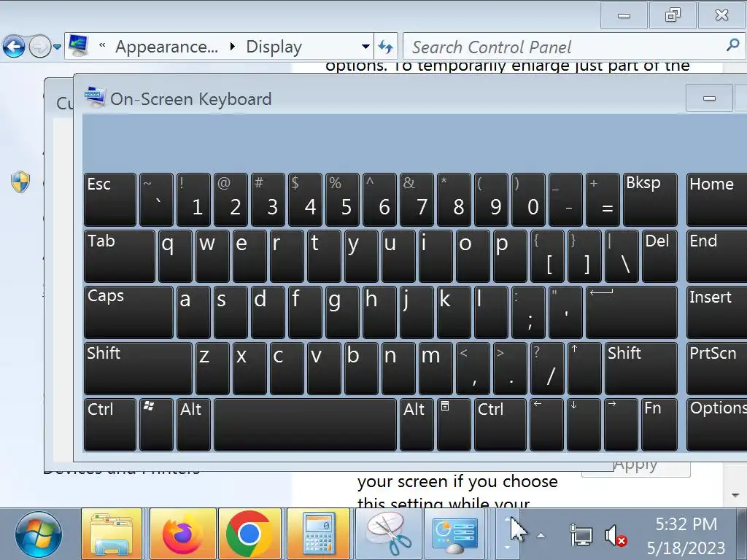Click the On-Screen Keyboard title icon
Screen dimensions: 747x560
point(94,97)
